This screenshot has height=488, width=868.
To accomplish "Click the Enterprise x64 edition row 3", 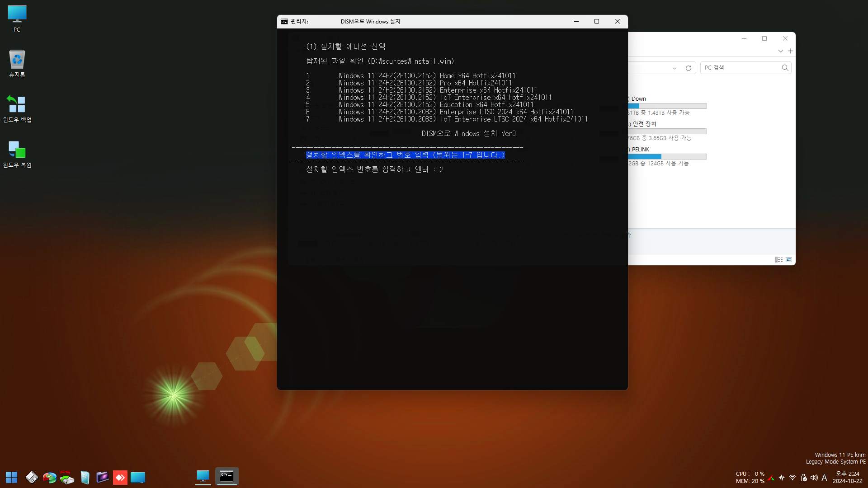I will (421, 90).
